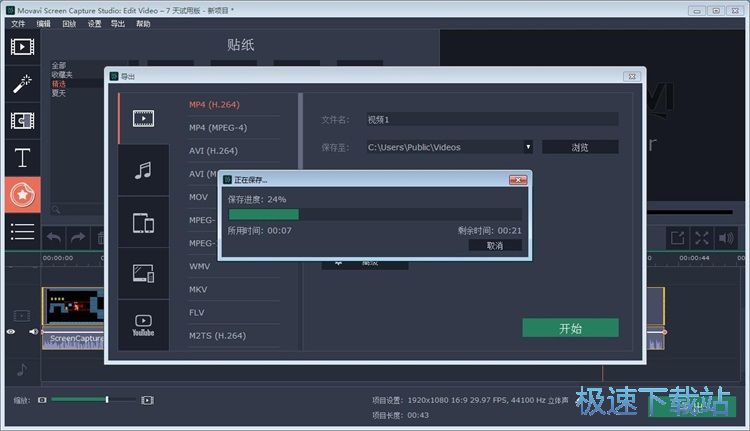This screenshot has width=750, height=431.
Task: Select 全部 sticker category
Action: coord(59,66)
